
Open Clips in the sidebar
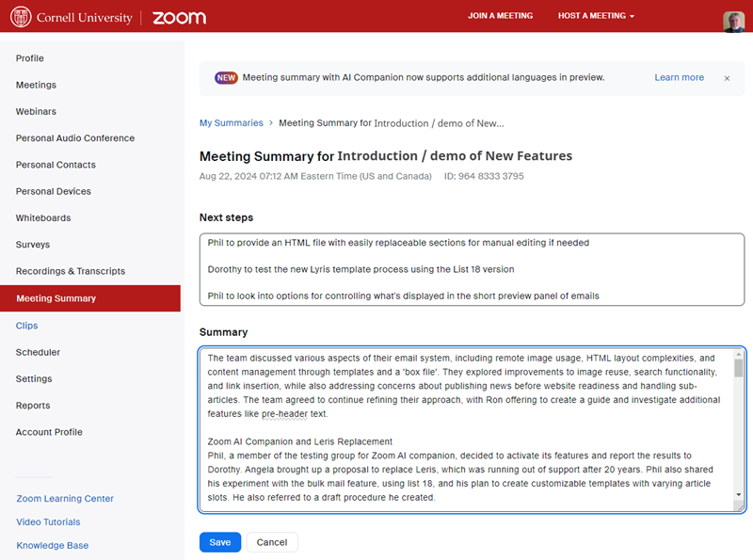pos(26,326)
